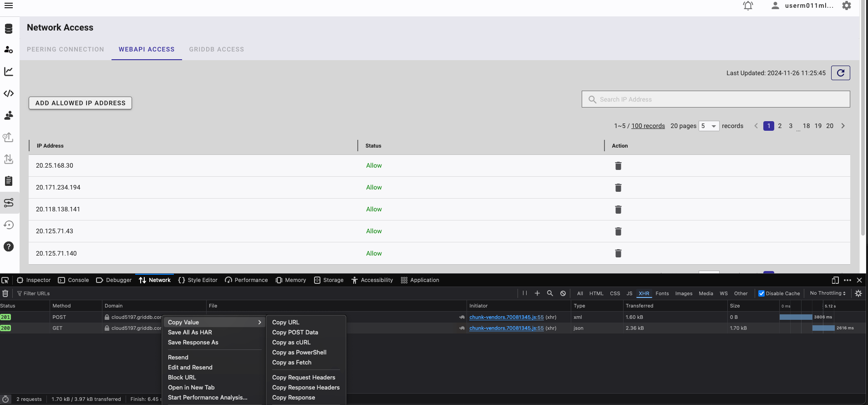This screenshot has height=405, width=868.
Task: Open the notifications bell icon
Action: pyautogui.click(x=748, y=6)
